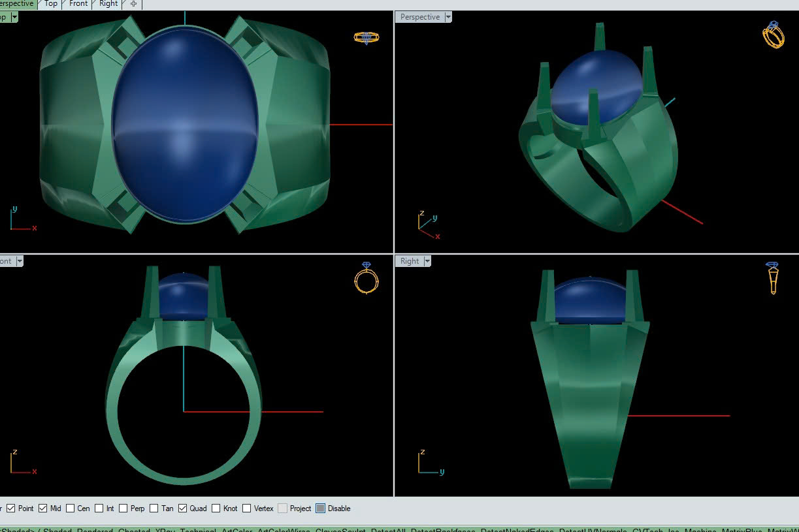The image size is (799, 532).
Task: Disable the Point osnap checkbox
Action: pos(10,509)
